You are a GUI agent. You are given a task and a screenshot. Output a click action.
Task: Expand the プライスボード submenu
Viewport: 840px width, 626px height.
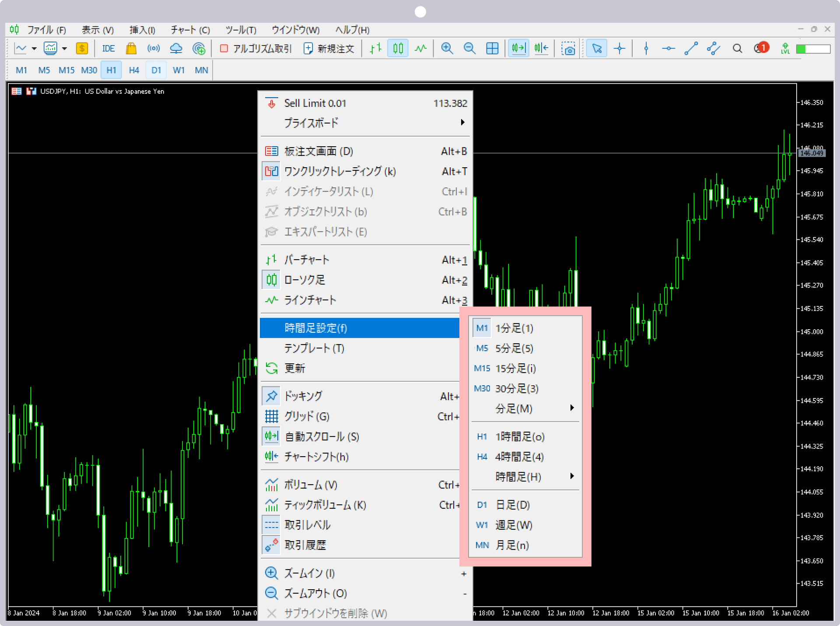pos(365,123)
